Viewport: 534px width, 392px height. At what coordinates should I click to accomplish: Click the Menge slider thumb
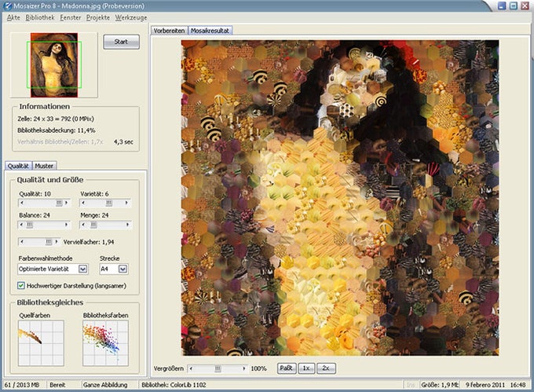coord(93,225)
